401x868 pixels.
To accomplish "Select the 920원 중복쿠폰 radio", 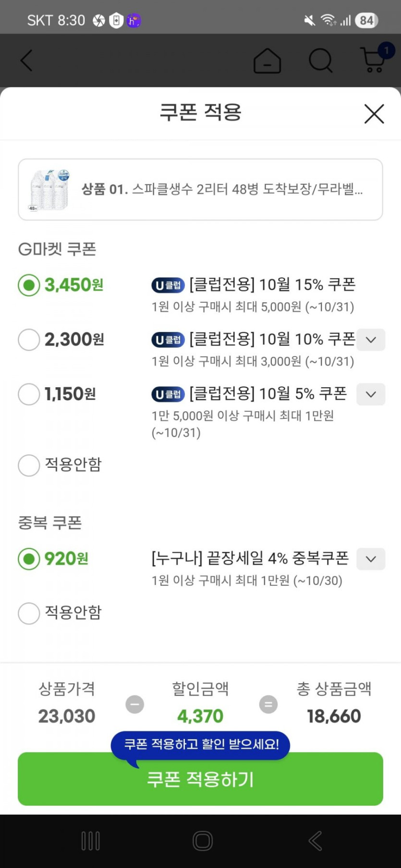I will [x=29, y=559].
